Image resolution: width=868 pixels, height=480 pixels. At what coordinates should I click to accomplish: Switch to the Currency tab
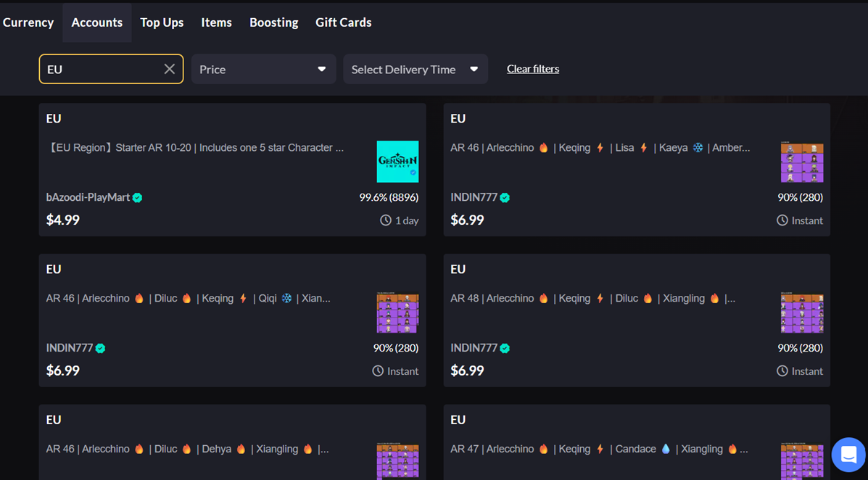click(x=28, y=22)
